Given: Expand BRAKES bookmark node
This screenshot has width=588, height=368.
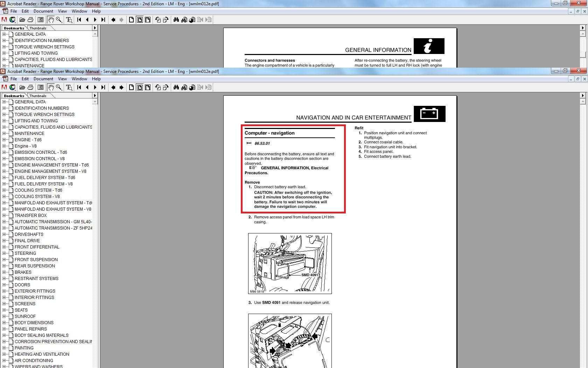Looking at the screenshot, I should (x=4, y=272).
